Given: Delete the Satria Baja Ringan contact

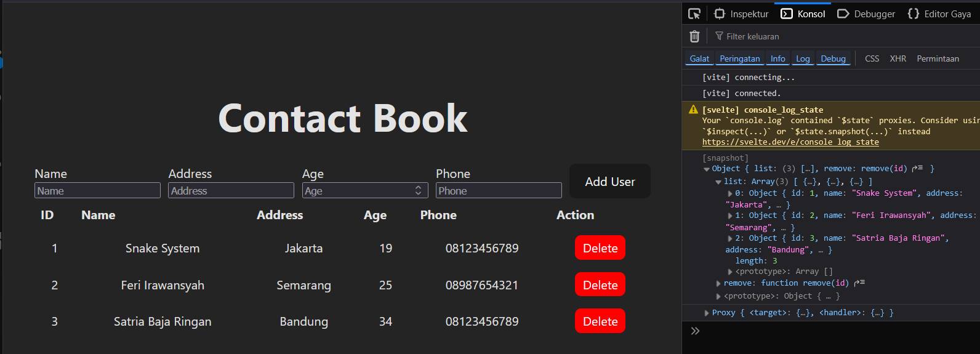Looking at the screenshot, I should [600, 321].
